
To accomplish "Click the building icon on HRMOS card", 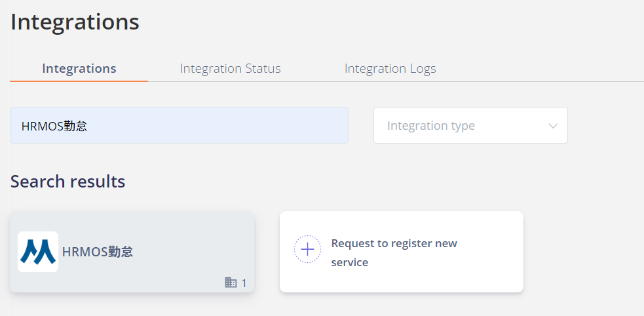I will click(x=231, y=283).
